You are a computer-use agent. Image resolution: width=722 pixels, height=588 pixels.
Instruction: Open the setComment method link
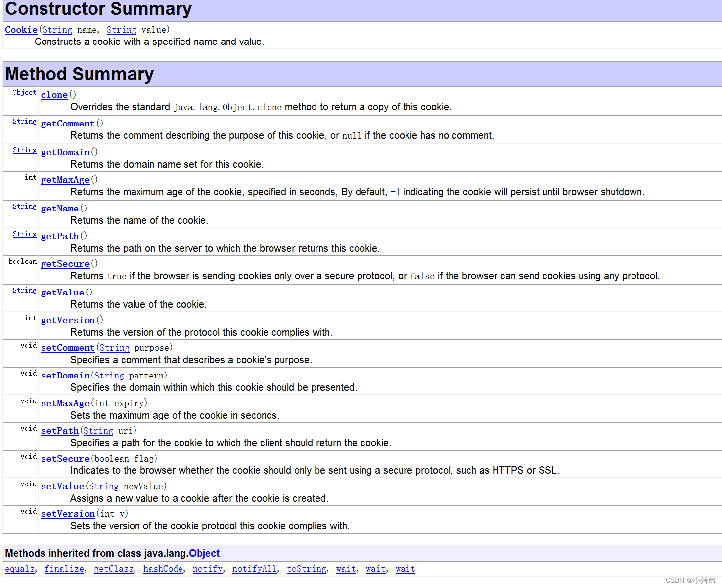[x=68, y=348]
